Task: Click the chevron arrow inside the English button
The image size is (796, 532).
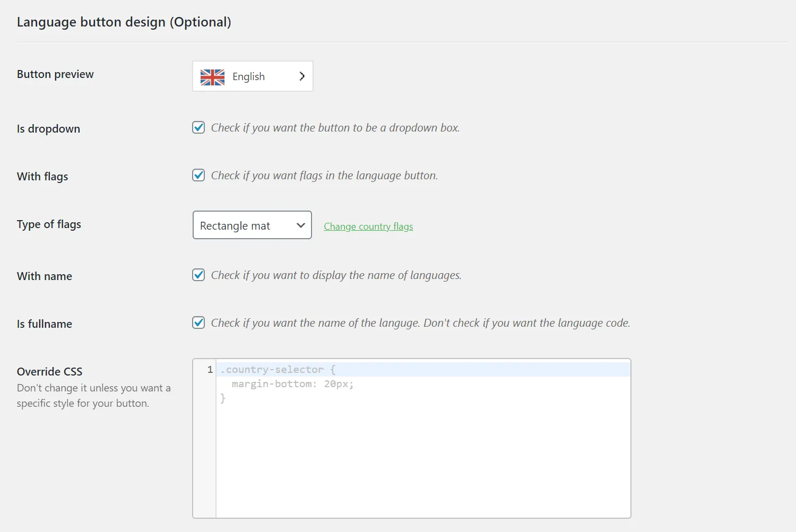Action: pos(301,76)
